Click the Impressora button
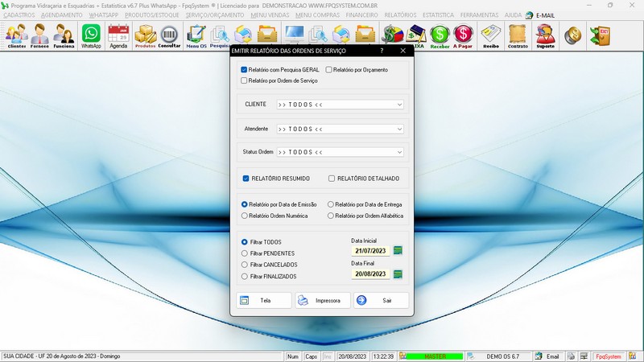 coord(323,300)
